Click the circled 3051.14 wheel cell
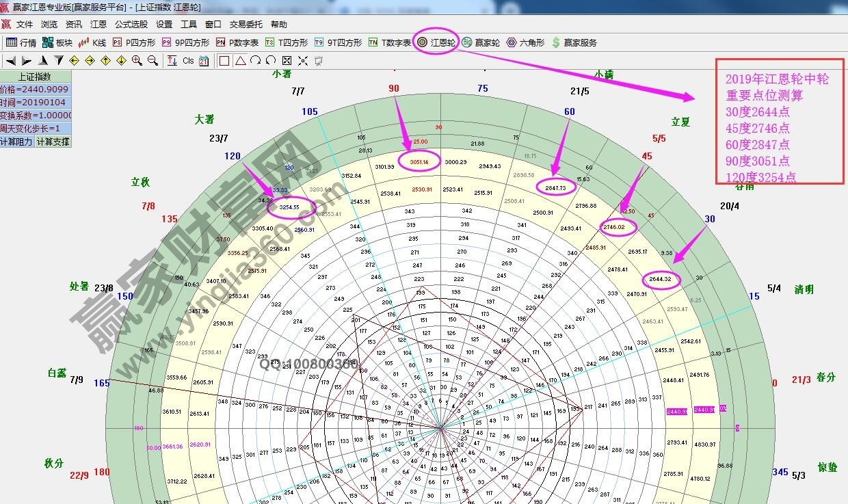This screenshot has width=848, height=504. [x=423, y=162]
